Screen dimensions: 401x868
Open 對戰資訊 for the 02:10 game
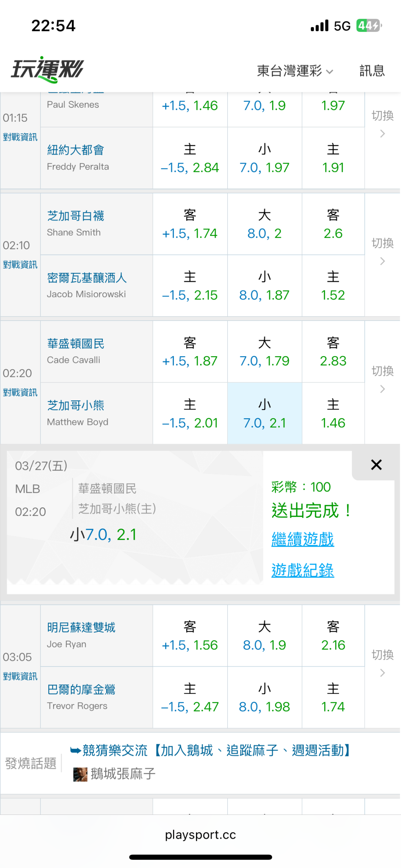[x=20, y=264]
